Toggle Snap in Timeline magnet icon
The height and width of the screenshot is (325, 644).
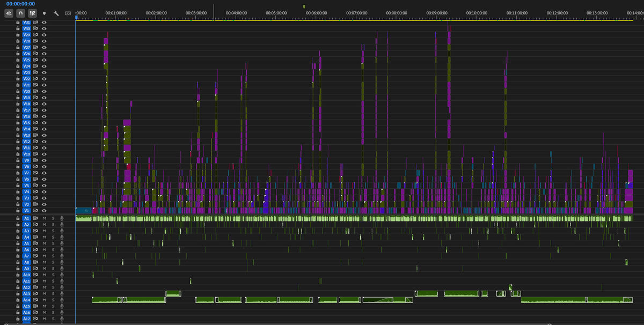tap(20, 12)
